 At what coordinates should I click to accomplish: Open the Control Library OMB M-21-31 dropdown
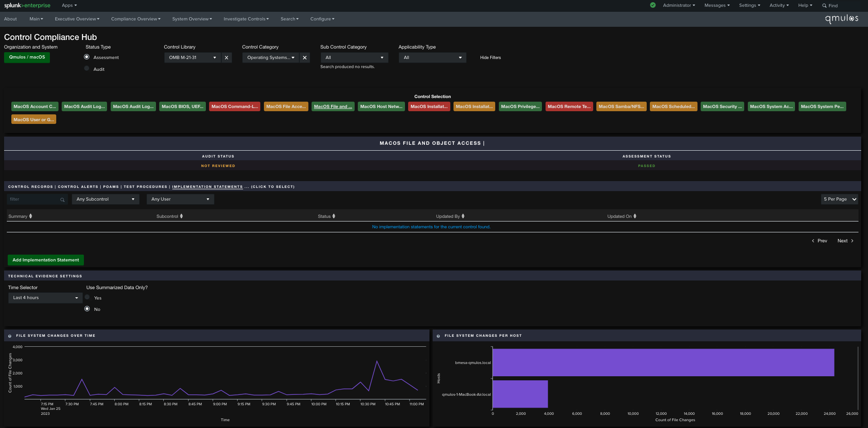[192, 58]
